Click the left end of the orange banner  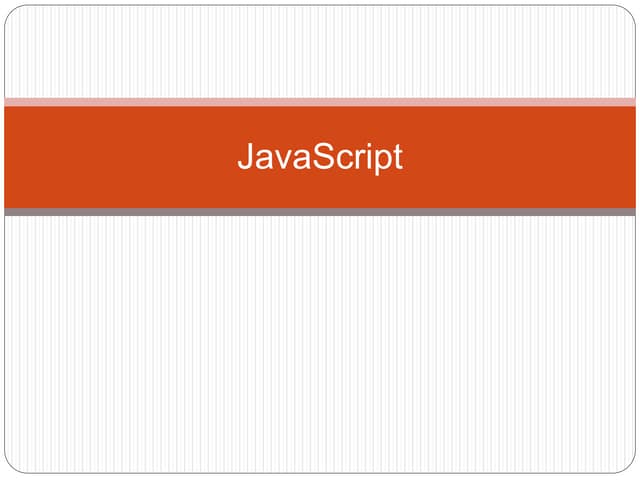[10, 157]
